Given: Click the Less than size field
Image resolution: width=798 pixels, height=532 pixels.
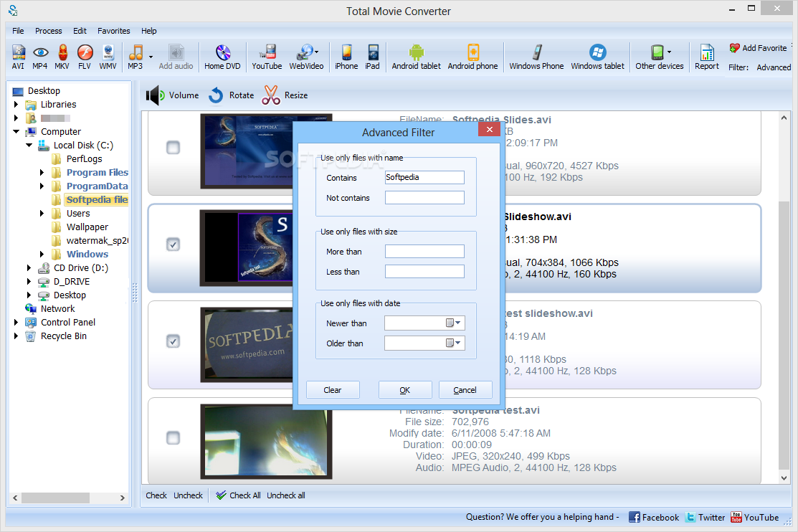Looking at the screenshot, I should (424, 271).
